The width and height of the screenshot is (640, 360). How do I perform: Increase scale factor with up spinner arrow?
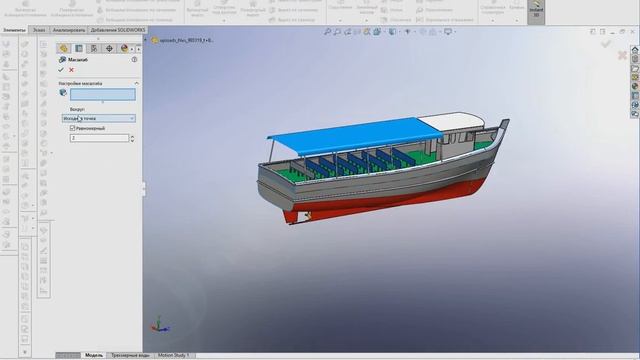click(x=132, y=136)
